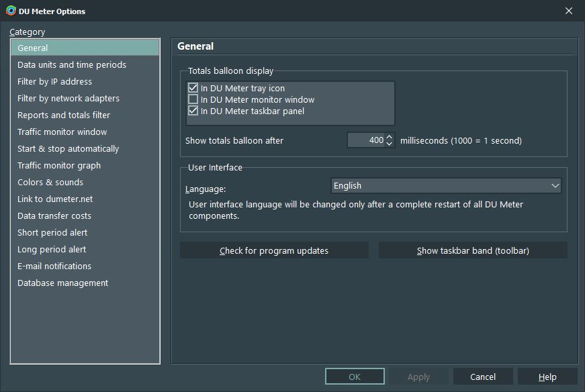585x392 pixels.
Task: Open 'Data units and time periods' category
Action: click(x=85, y=65)
